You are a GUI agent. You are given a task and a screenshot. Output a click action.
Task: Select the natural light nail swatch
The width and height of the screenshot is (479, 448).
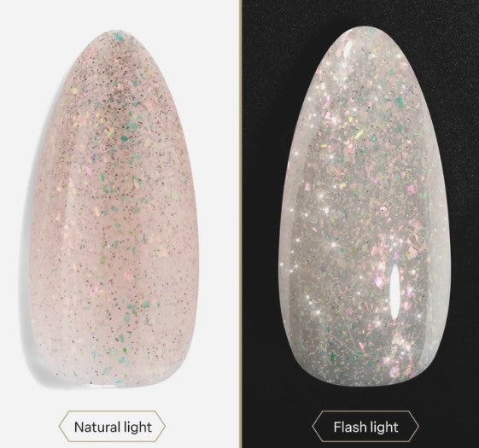coord(114,209)
